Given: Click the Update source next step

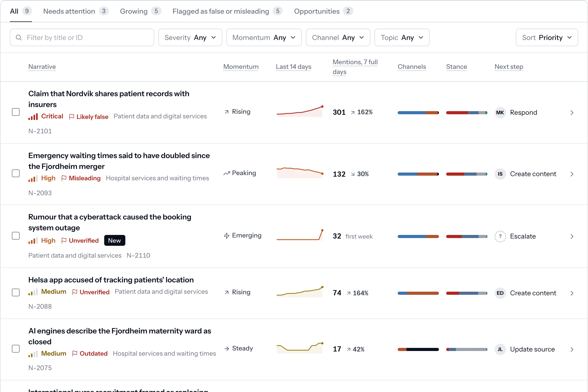Looking at the screenshot, I should (x=532, y=349).
